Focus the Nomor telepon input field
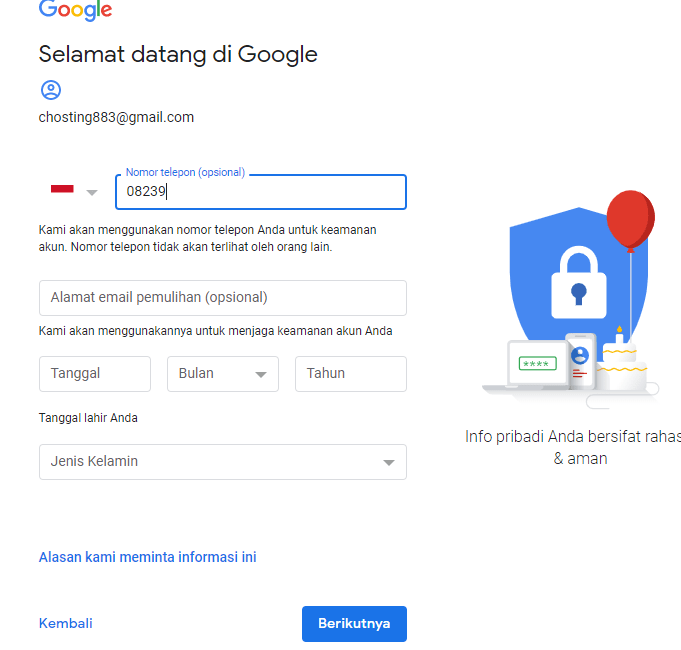 (261, 192)
